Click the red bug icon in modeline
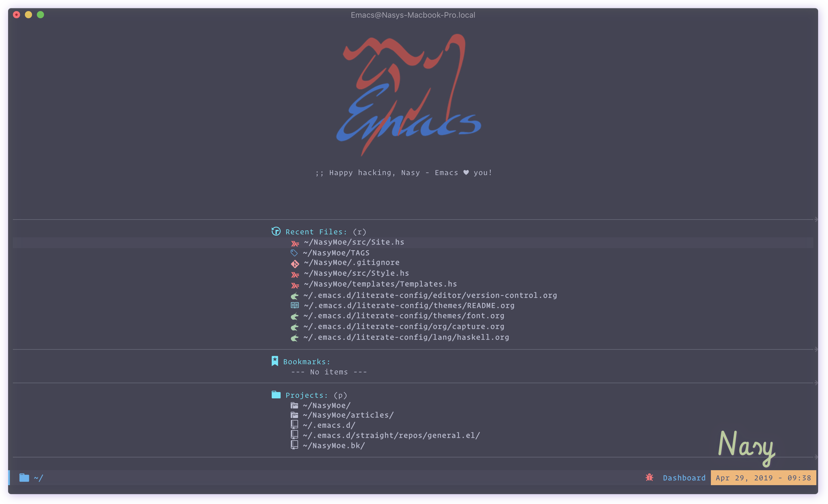Screen dimensions: 828x504 (x=649, y=477)
